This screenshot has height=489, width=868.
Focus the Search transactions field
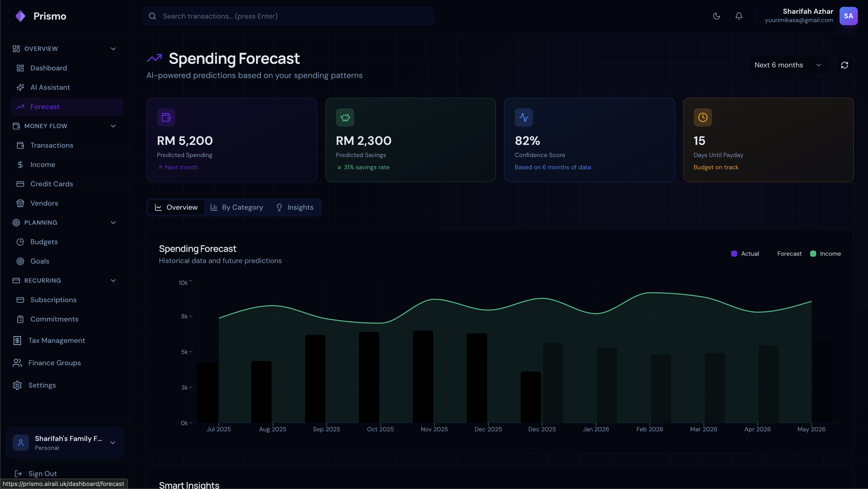click(x=288, y=16)
